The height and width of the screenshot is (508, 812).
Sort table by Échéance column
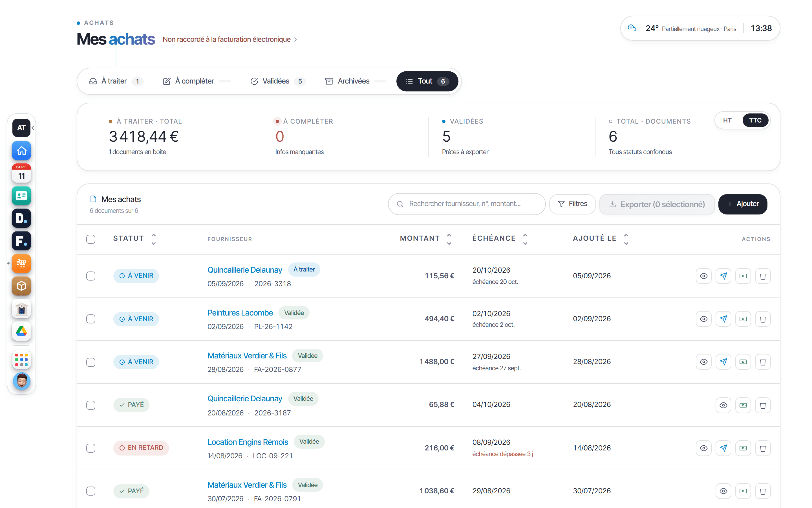point(500,238)
